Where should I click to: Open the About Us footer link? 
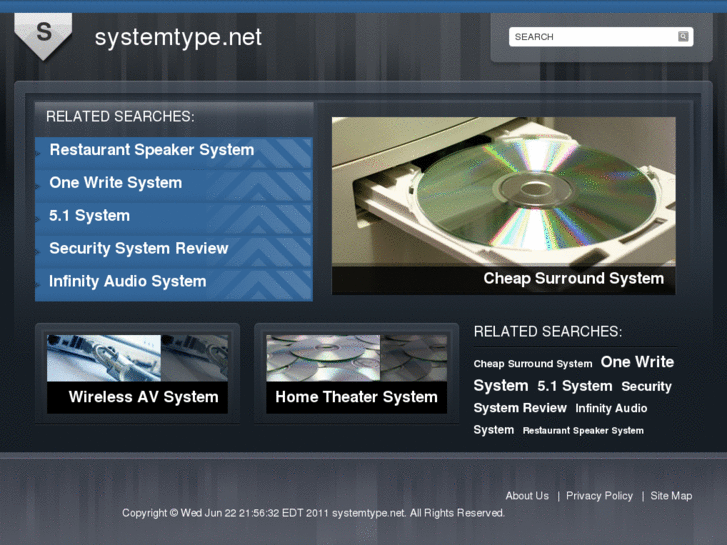pos(527,496)
